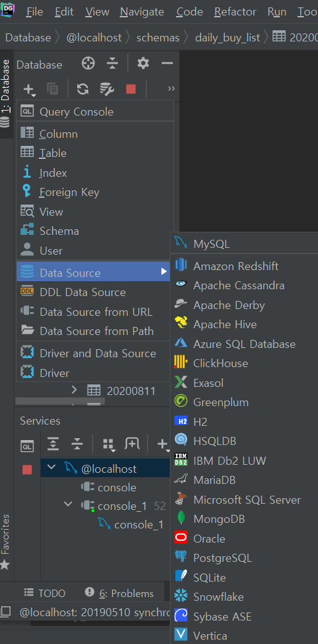The image size is (318, 644).
Task: Pick H2 data source
Action: (x=244, y=422)
